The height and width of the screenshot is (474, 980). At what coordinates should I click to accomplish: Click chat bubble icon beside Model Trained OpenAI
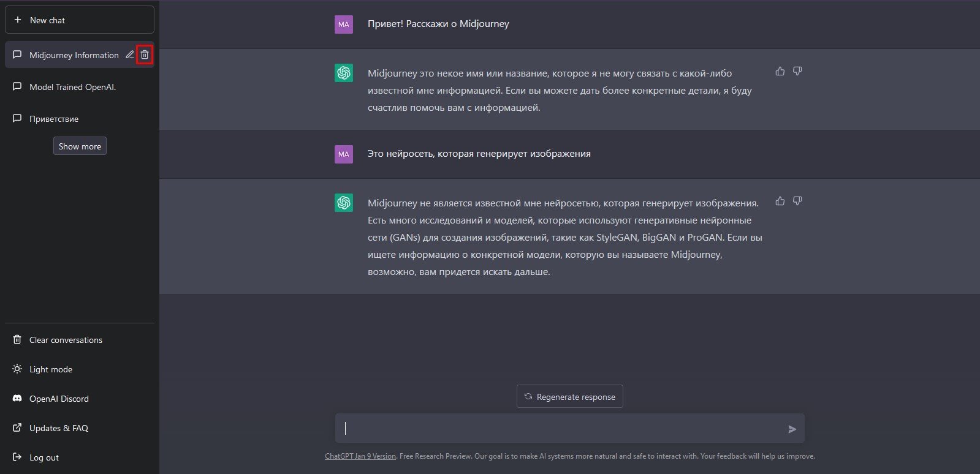17,86
